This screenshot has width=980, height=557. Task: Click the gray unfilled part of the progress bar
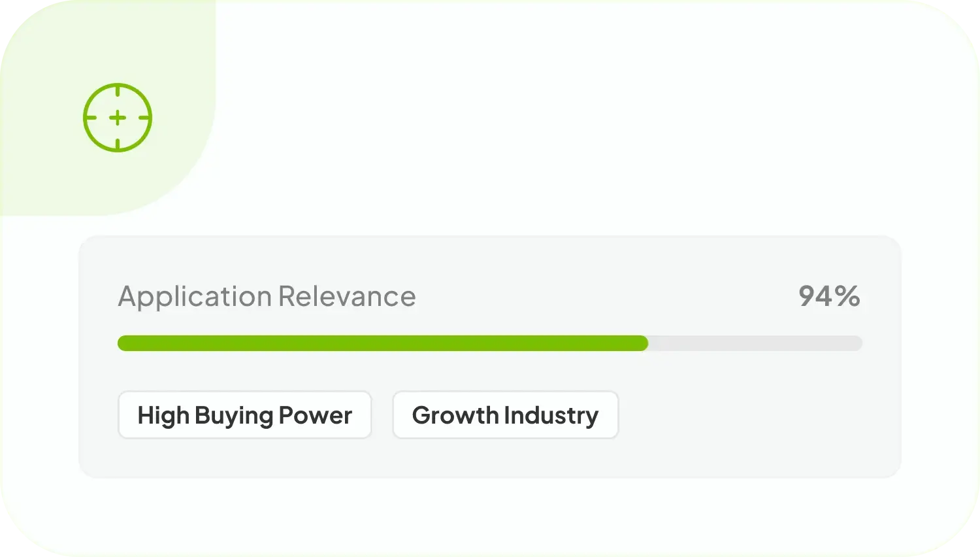tap(755, 343)
